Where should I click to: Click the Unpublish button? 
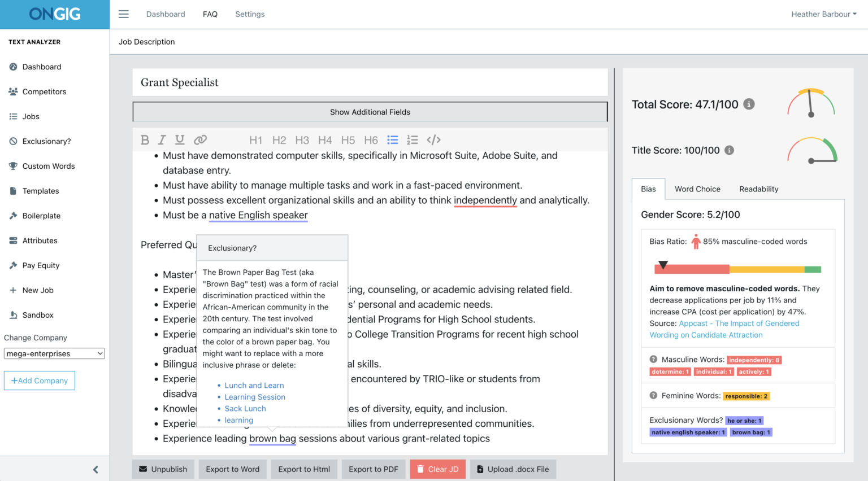pos(163,469)
